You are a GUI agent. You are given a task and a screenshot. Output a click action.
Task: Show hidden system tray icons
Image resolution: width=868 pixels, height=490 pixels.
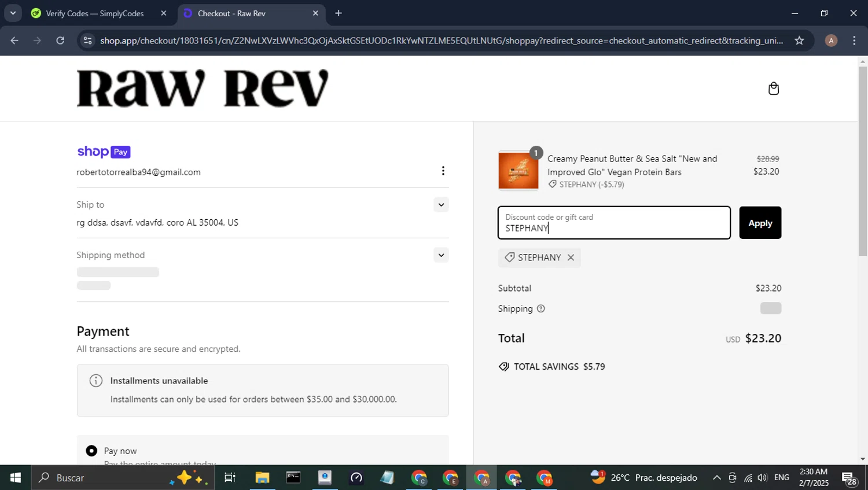click(x=716, y=478)
